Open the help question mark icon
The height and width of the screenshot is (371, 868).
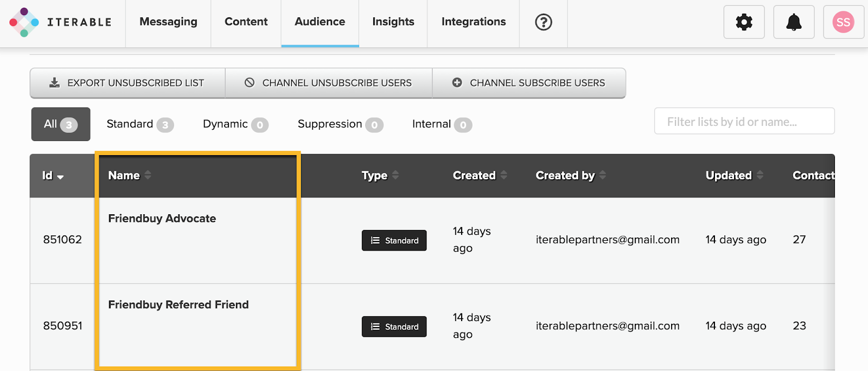(543, 22)
